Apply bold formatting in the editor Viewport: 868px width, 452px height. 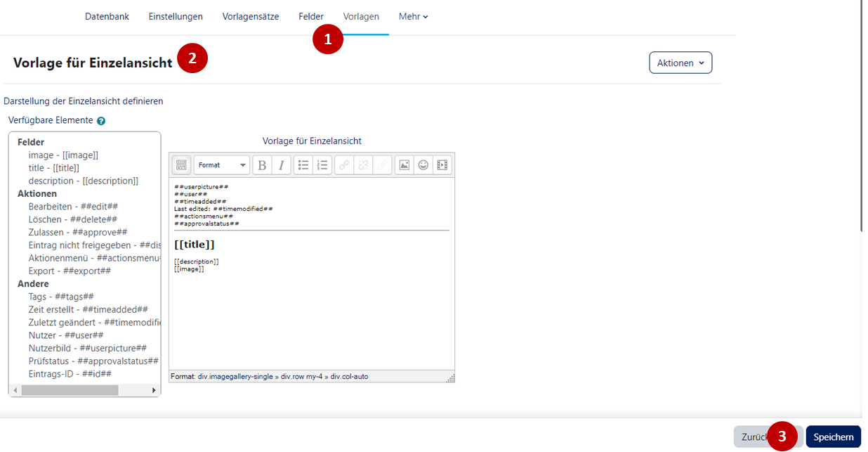coord(262,165)
